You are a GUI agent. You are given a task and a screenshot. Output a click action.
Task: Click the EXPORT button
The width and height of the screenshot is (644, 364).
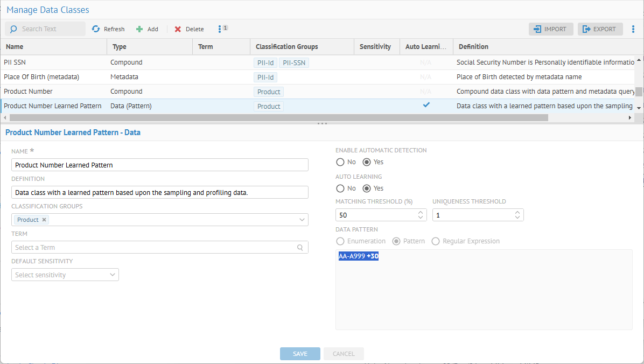pyautogui.click(x=599, y=29)
